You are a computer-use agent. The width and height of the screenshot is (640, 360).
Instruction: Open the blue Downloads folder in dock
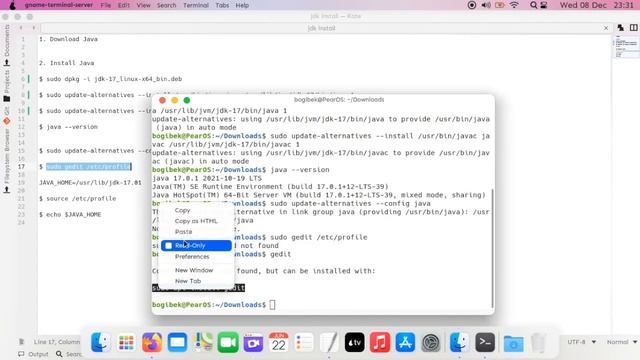pyautogui.click(x=513, y=343)
